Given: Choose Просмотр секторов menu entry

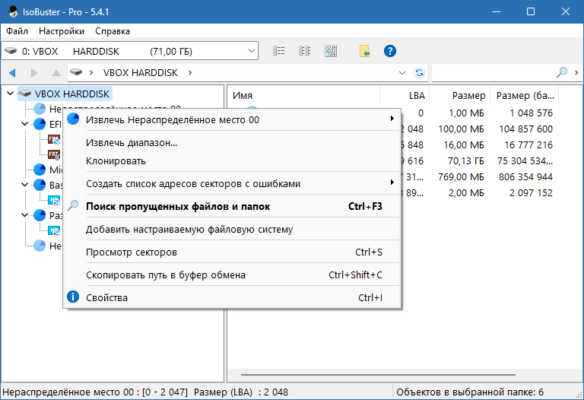Looking at the screenshot, I should click(x=232, y=252).
